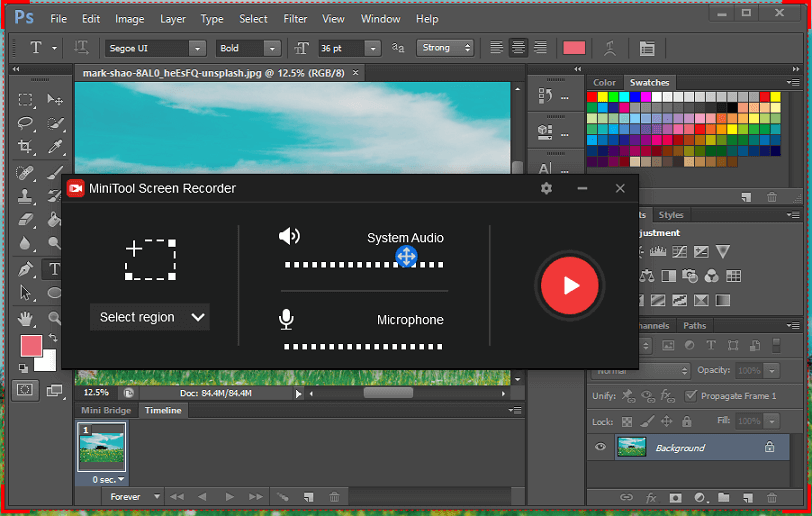Switch to the Mini Bridge tab

(106, 410)
